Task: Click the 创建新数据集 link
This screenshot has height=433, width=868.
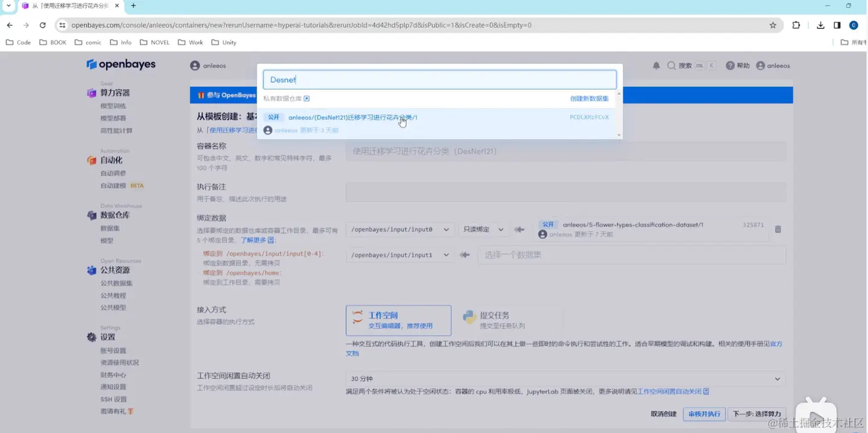Action: click(x=590, y=98)
